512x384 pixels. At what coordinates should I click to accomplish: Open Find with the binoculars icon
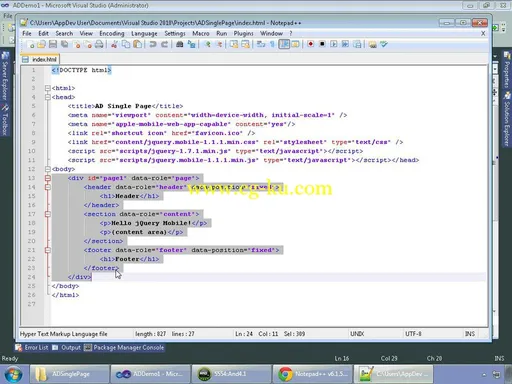[x=180, y=44]
